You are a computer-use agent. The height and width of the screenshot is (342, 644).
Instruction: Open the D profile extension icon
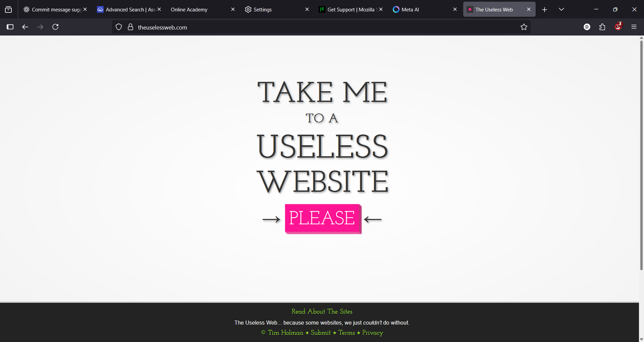coord(587,27)
